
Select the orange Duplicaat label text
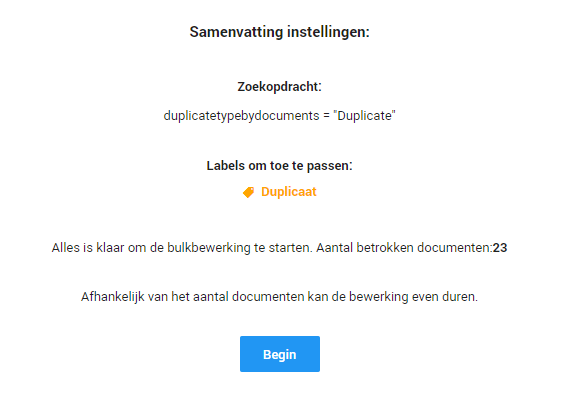289,192
